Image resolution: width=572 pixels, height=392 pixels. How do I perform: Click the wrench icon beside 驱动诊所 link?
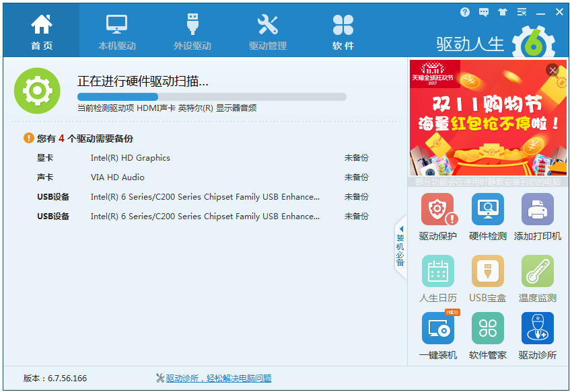[159, 378]
